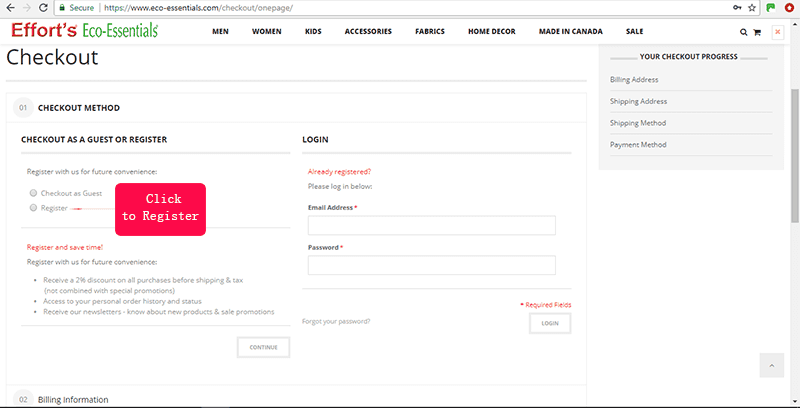
Task: Open the Home Decor menu
Action: click(490, 32)
